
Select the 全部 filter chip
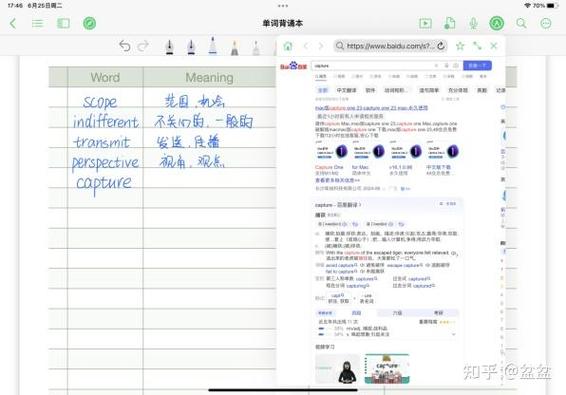coord(322,90)
